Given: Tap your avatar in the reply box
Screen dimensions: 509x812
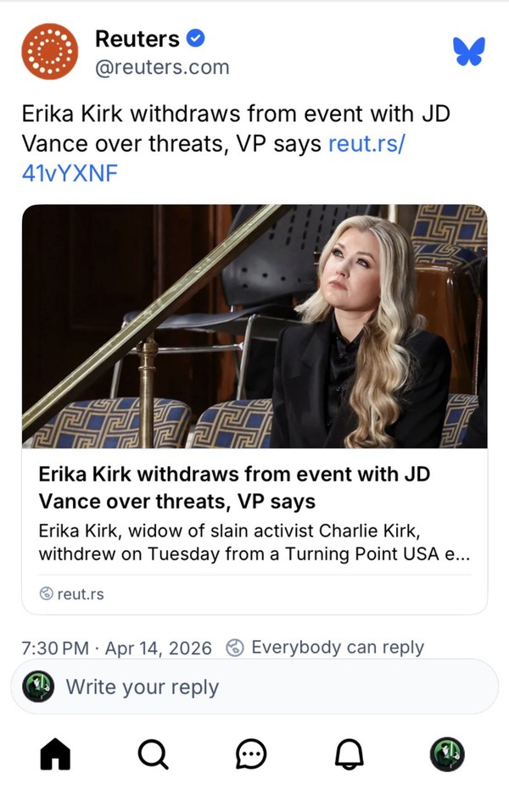Looking at the screenshot, I should 38,686.
